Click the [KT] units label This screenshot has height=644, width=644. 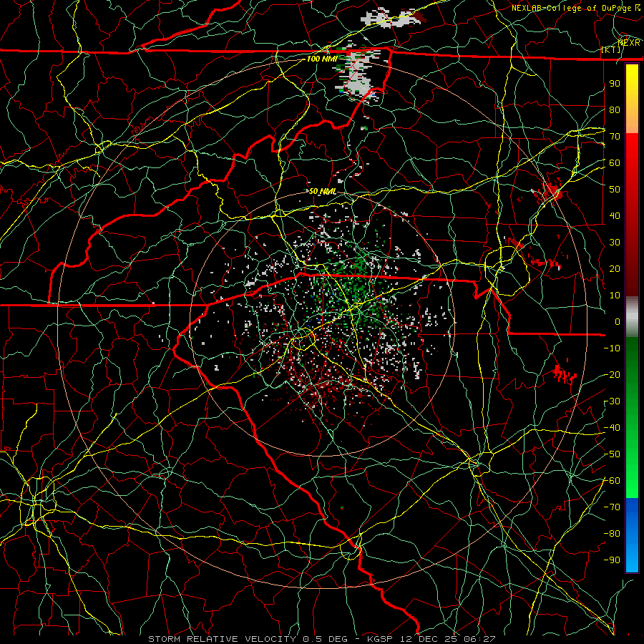point(611,49)
